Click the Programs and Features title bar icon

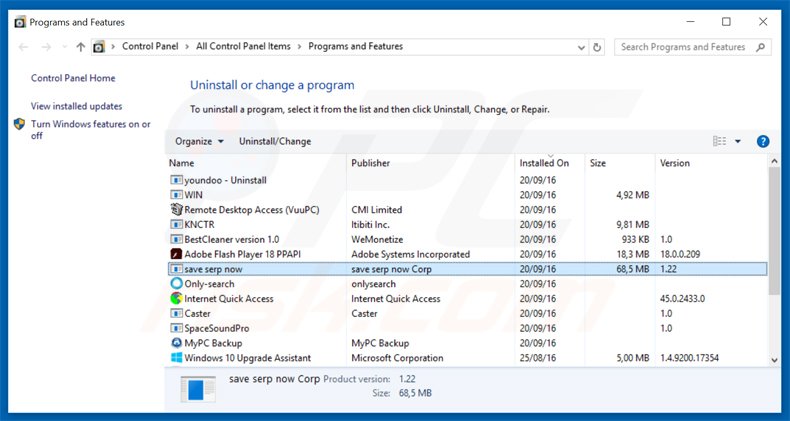(x=20, y=22)
